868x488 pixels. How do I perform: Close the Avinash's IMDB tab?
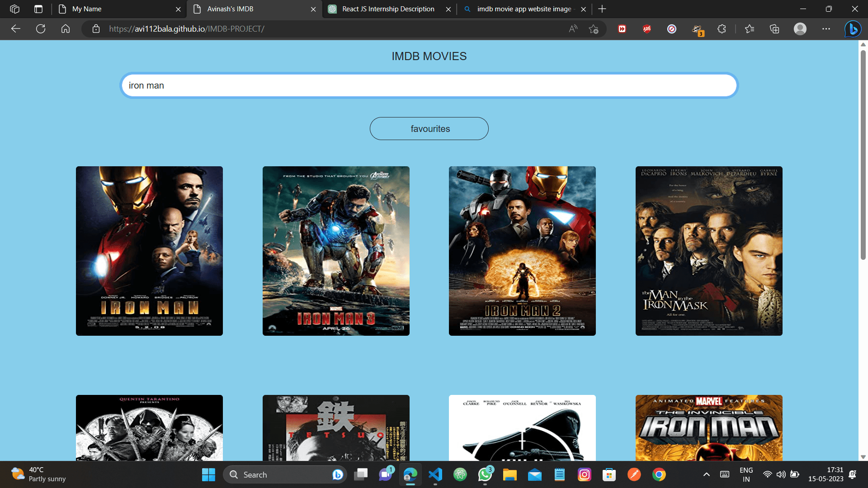click(x=313, y=9)
